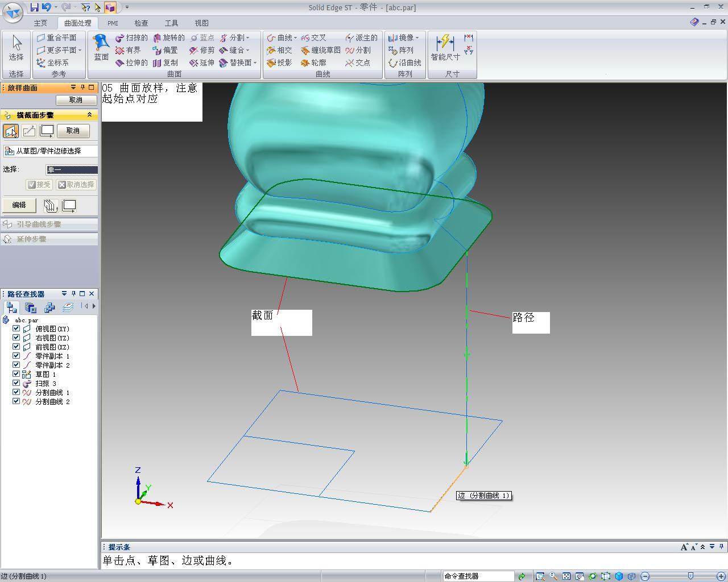Viewport: 728px width, 582px height.
Task: Activate the 智能尺寸 (Smart Dimension) tool
Action: 445,48
